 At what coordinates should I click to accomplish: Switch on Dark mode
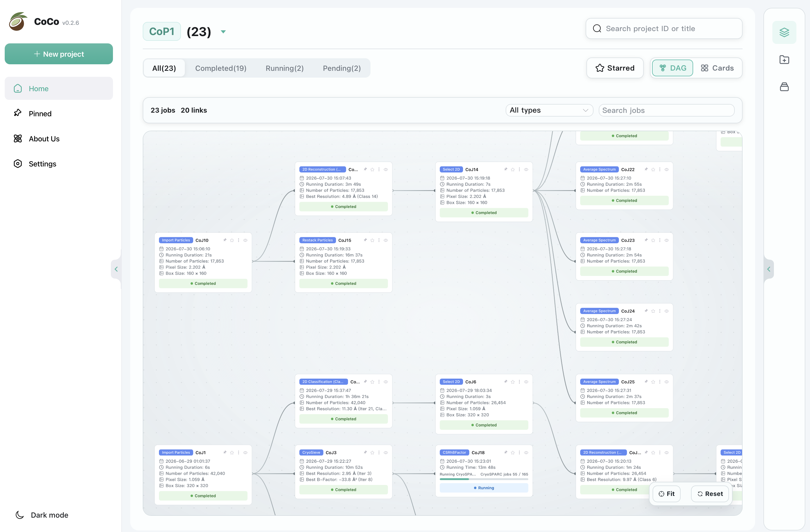[x=42, y=515]
